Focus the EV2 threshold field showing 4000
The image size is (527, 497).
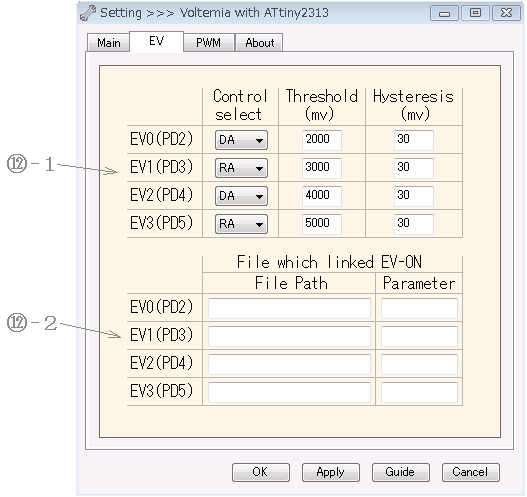tap(322, 196)
